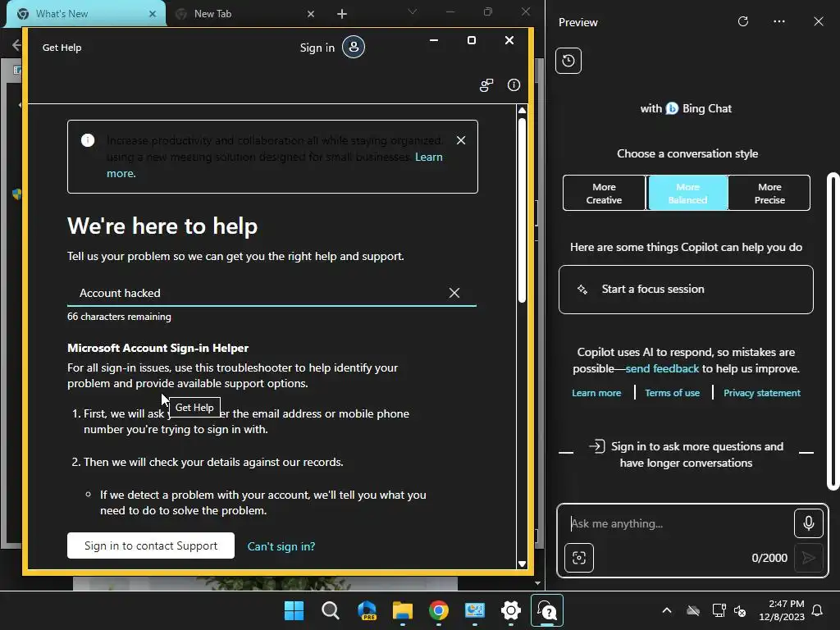This screenshot has height=630, width=840.
Task: Open the Can't sign in? link
Action: coord(281,546)
